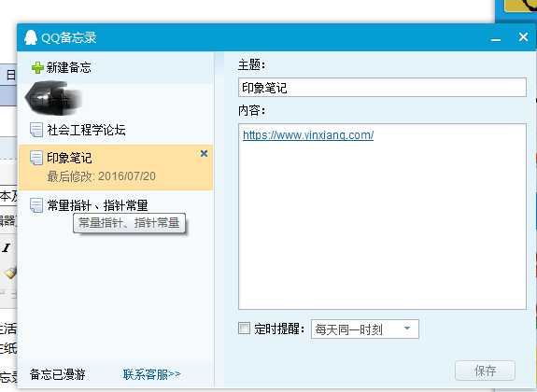
Task: Click the 最后修改: 2016/07/20 date text
Action: tap(102, 176)
